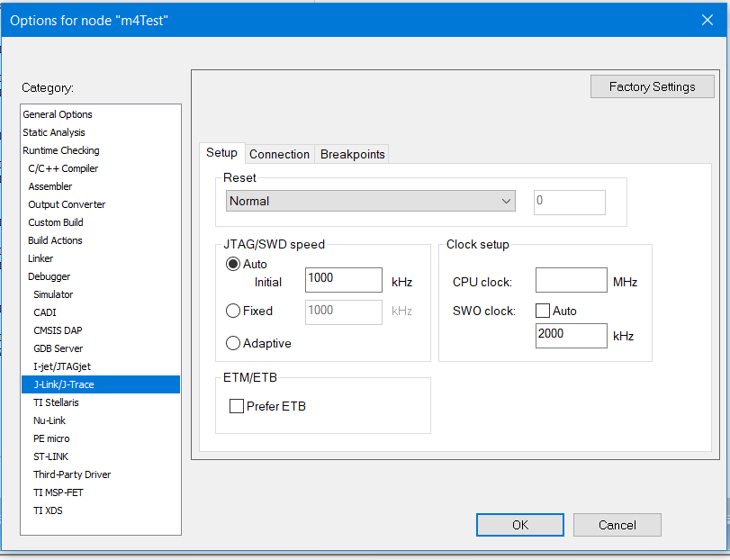Click the Setup tab

[x=221, y=153]
